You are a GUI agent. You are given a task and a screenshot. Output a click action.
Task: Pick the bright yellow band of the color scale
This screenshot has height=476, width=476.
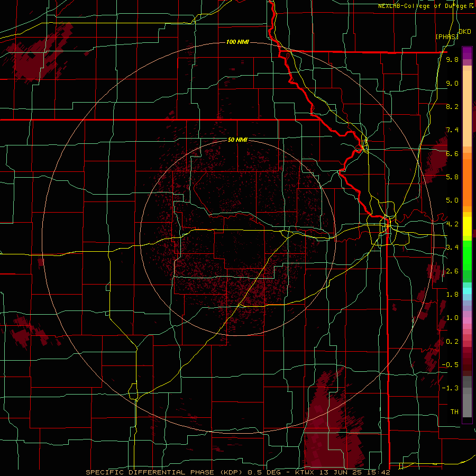coord(467,226)
